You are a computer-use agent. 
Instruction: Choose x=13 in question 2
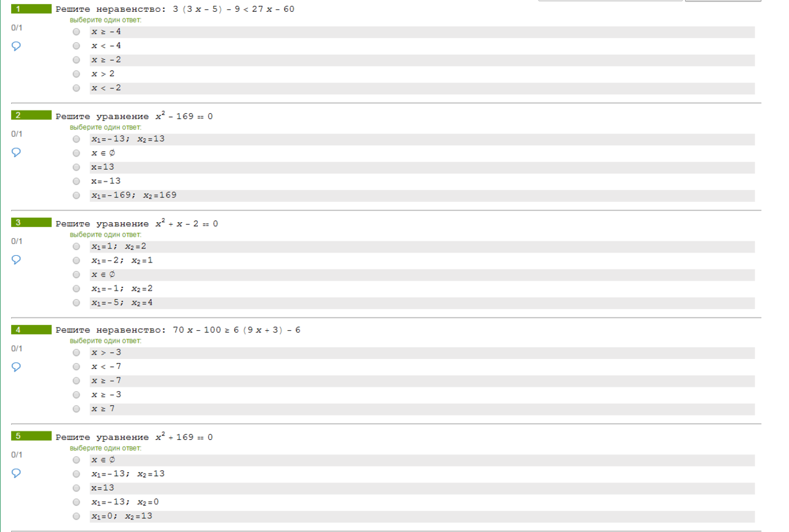(76, 167)
